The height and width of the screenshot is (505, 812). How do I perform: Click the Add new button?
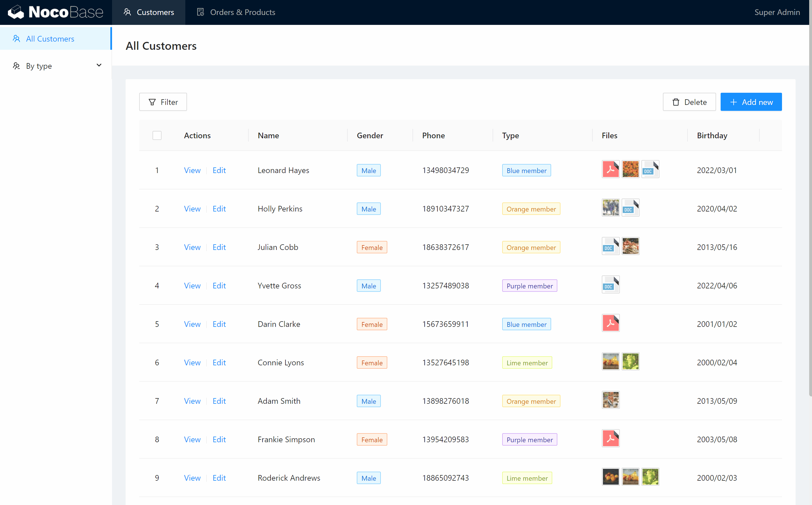[x=751, y=102]
